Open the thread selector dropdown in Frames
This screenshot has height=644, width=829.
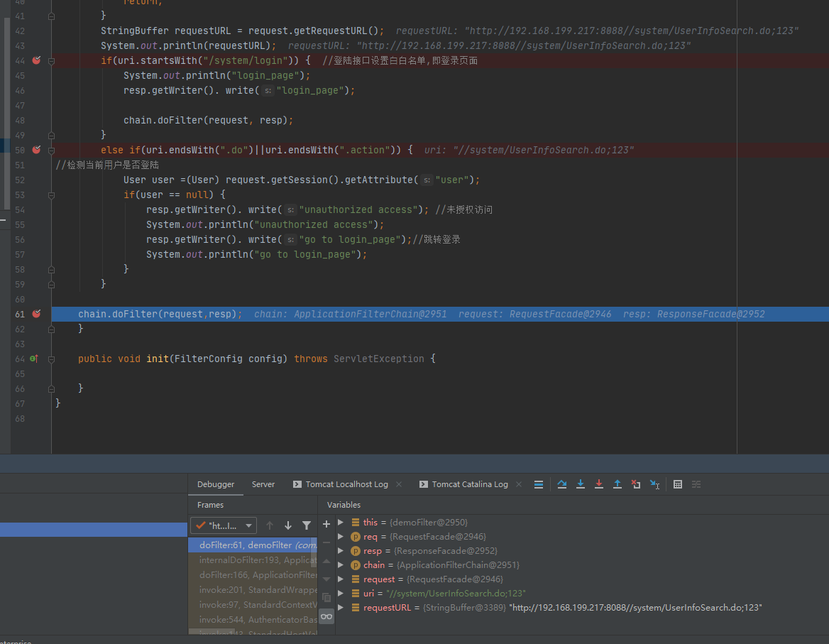[223, 526]
